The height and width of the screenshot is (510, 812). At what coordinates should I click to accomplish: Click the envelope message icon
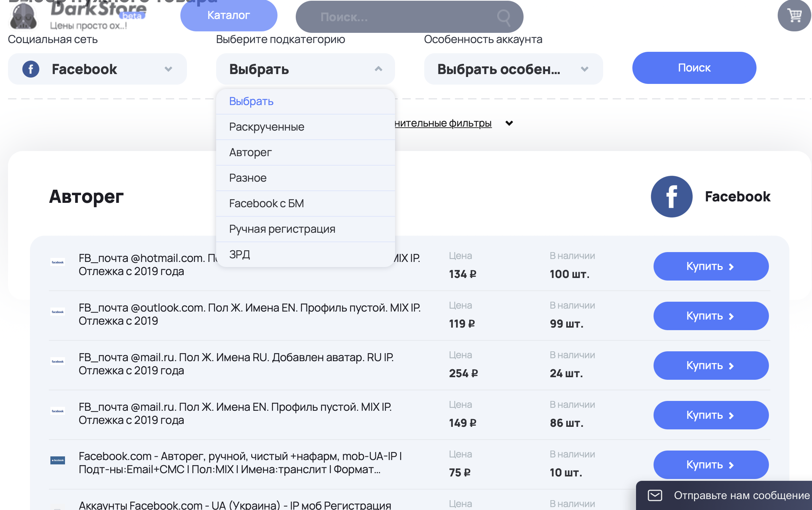[x=655, y=495]
